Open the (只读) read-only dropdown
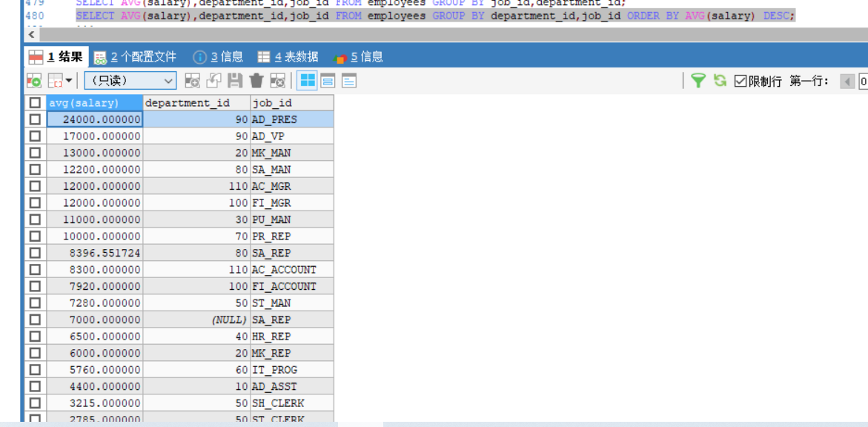 (x=127, y=81)
